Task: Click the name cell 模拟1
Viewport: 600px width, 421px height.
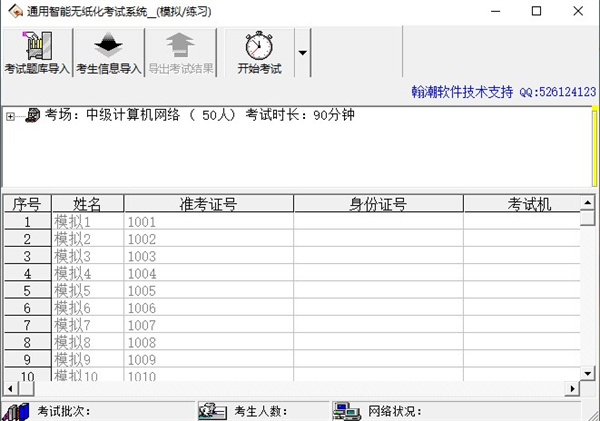Action: (88, 222)
